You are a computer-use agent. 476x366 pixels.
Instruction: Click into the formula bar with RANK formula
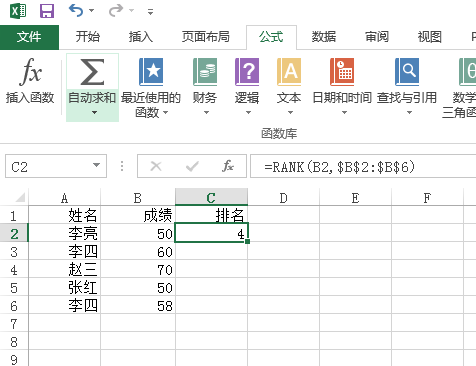(363, 166)
